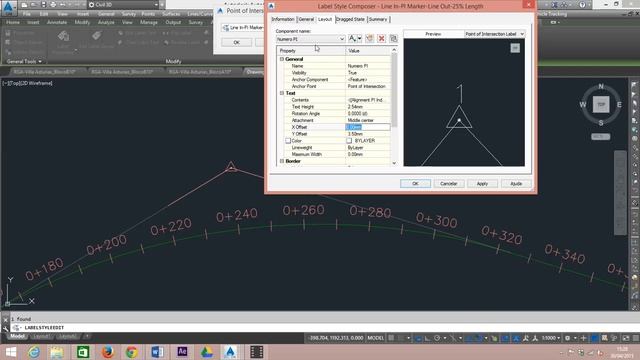The height and width of the screenshot is (360, 640).
Task: Toggle polar tracking in status bar
Action: tap(437, 338)
